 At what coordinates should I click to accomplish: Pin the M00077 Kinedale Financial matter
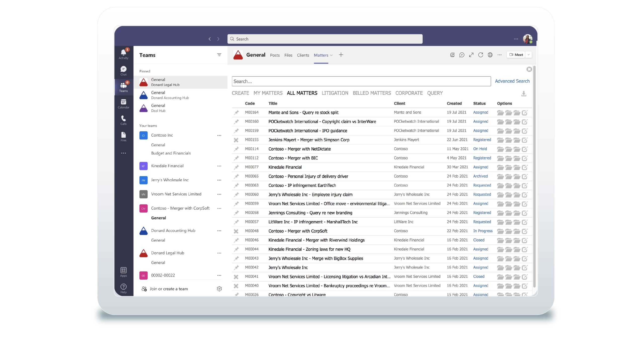[236, 167]
